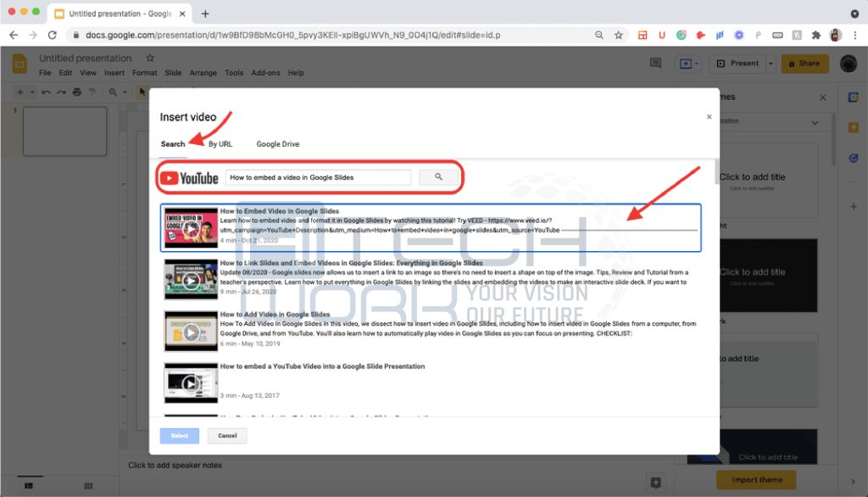
Task: Open the Keep icon in side rail
Action: pos(854,127)
